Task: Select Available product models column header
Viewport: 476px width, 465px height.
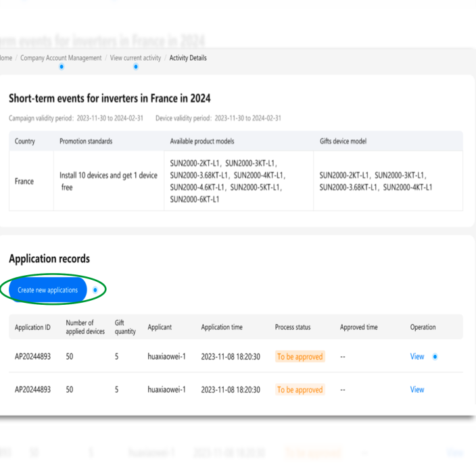Action: coord(202,141)
